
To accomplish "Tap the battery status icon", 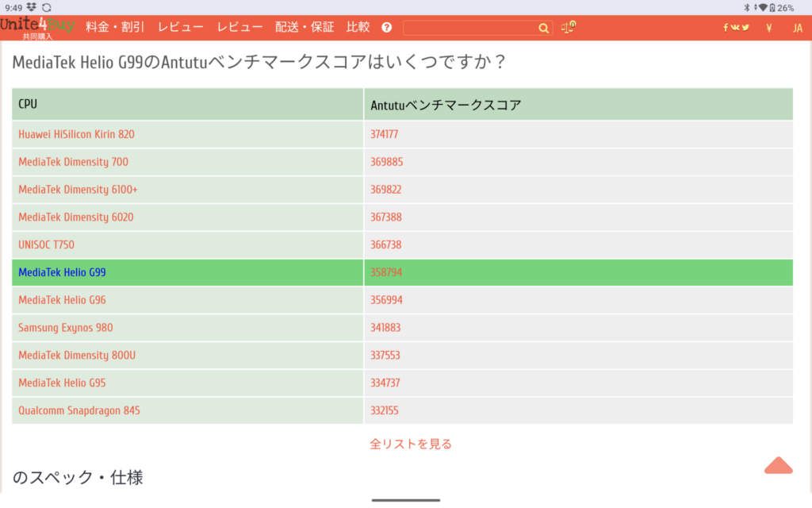I will click(x=772, y=7).
